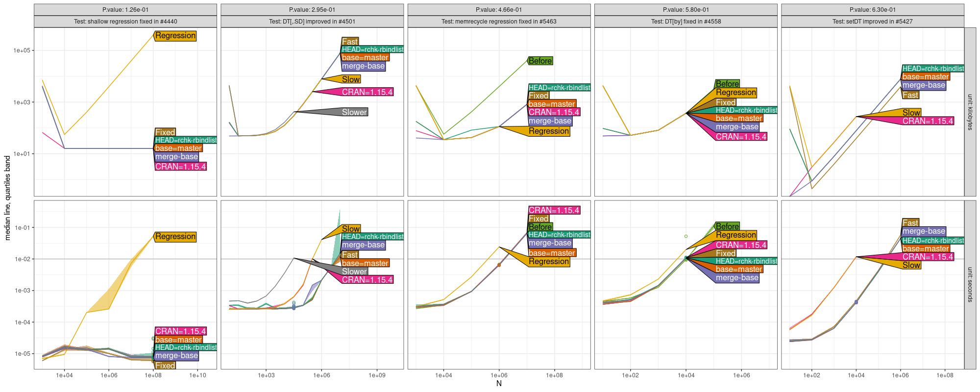Click 'Regression' label in DT[by] kilobytes panel
Image resolution: width=980 pixels, height=392 pixels.
pyautogui.click(x=736, y=93)
